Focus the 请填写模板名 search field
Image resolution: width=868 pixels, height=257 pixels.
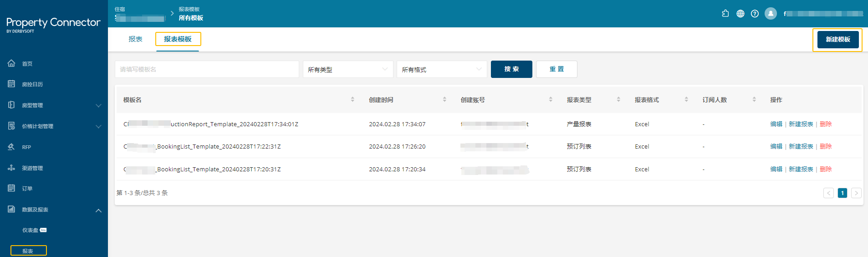(207, 69)
